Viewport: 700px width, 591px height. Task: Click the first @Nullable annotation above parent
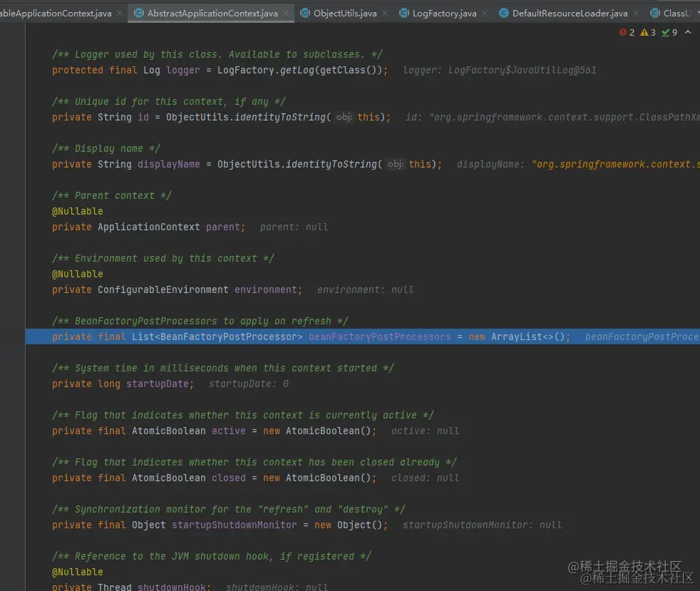tap(78, 211)
